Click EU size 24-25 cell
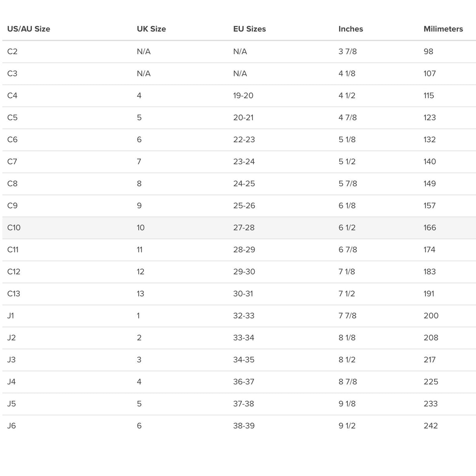This screenshot has height=476, width=476. [x=244, y=183]
